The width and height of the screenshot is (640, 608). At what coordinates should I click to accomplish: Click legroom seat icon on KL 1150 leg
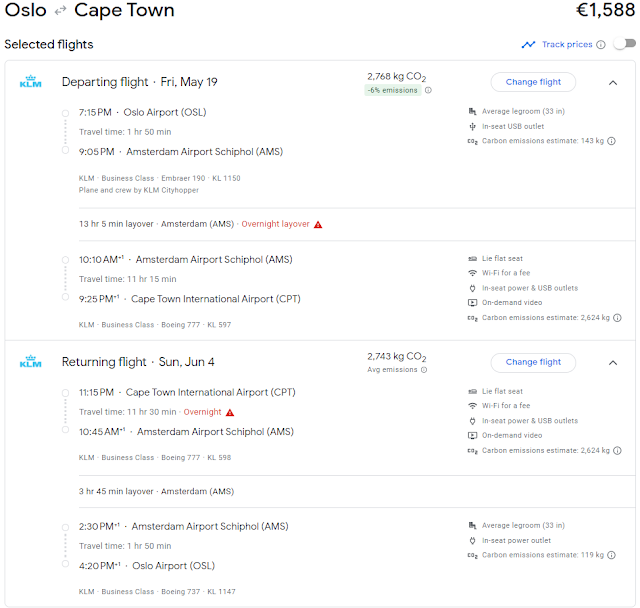coord(472,111)
